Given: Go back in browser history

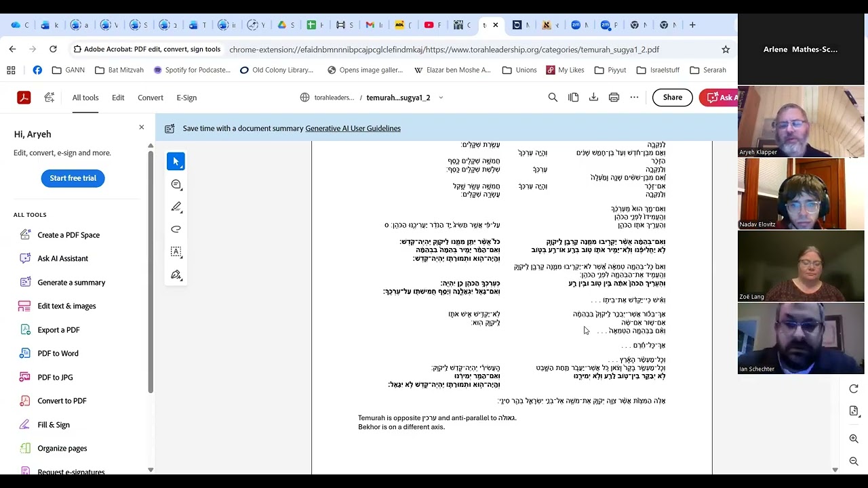Looking at the screenshot, I should 12,49.
